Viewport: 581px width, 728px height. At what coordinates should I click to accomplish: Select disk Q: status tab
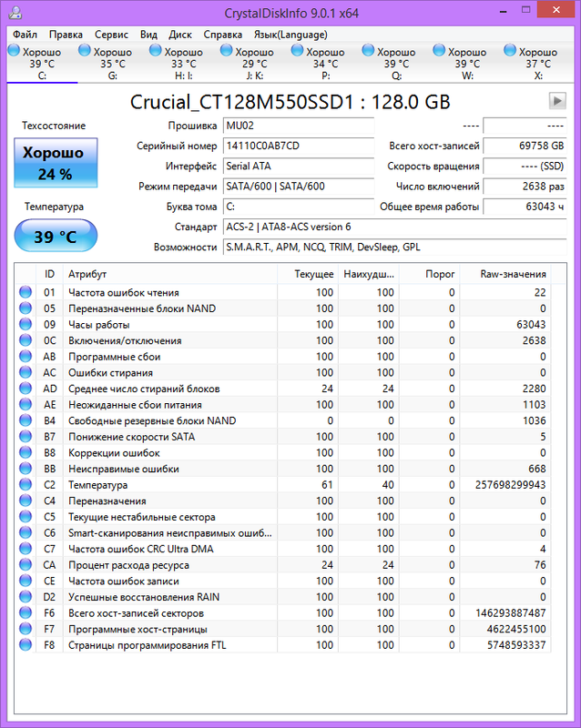click(x=396, y=63)
